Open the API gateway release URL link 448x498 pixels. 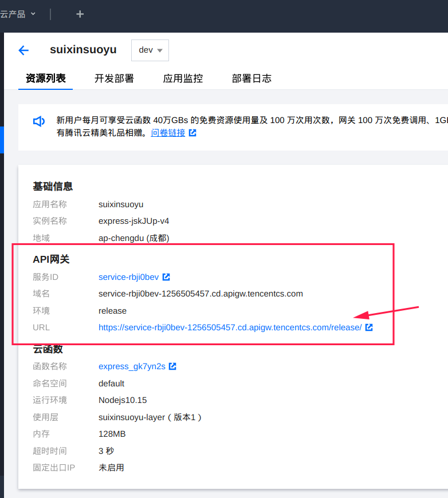coord(230,327)
